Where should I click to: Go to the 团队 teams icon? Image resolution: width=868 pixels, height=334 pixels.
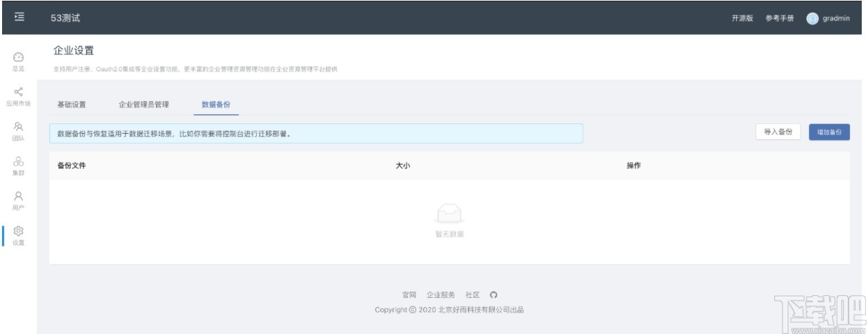tap(19, 127)
